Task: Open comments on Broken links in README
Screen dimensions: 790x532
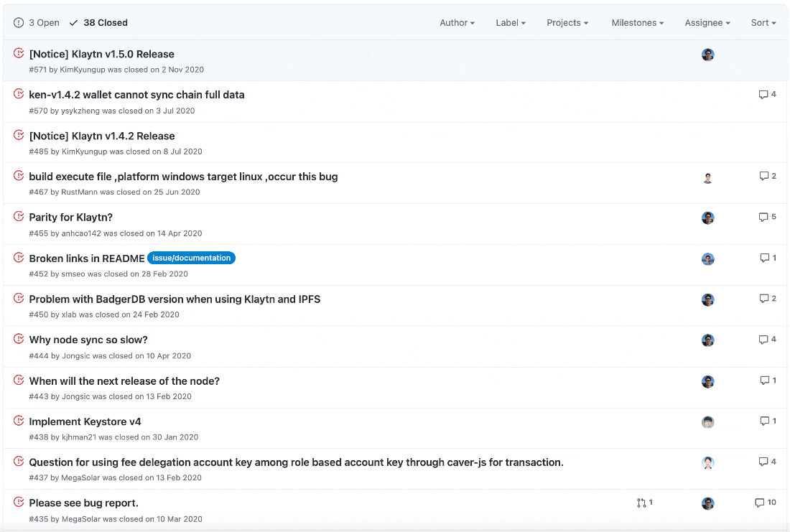Action: (768, 258)
